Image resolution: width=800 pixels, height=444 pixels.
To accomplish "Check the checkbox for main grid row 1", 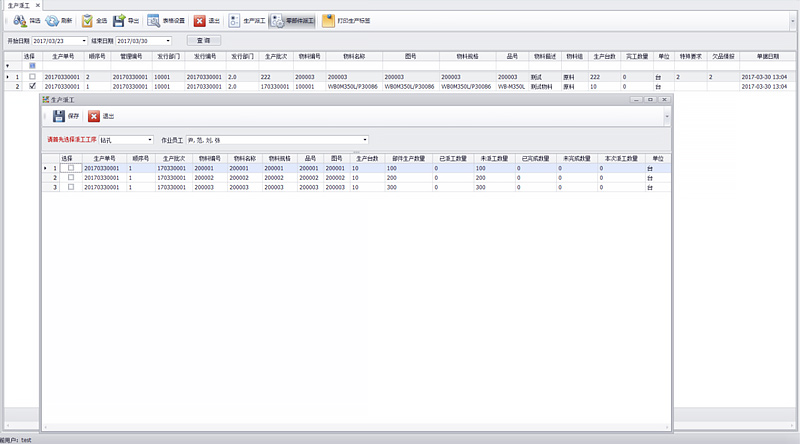I will 32,77.
